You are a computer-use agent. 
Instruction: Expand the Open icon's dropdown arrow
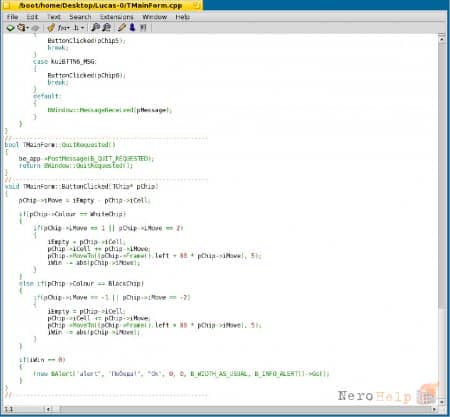(x=28, y=28)
